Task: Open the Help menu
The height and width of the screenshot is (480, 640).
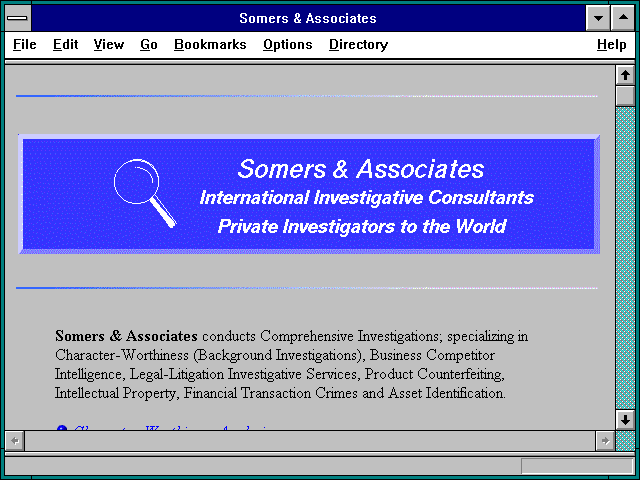Action: tap(611, 44)
